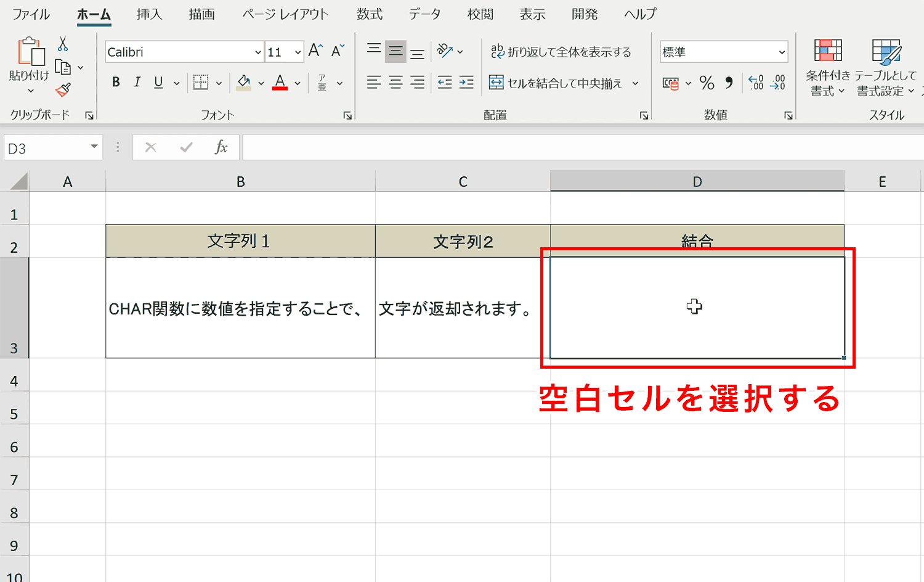Image resolution: width=924 pixels, height=582 pixels.
Task: Click the text orientation icon
Action: (x=445, y=51)
